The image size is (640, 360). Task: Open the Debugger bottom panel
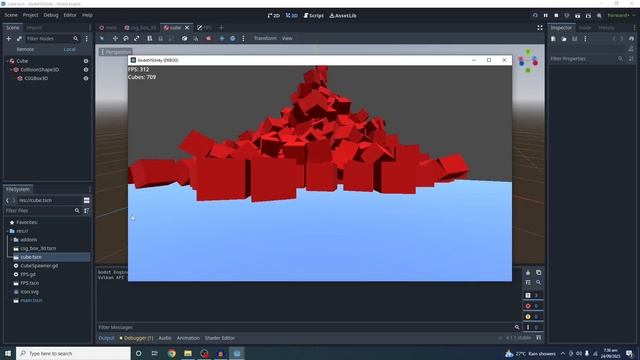(136, 338)
